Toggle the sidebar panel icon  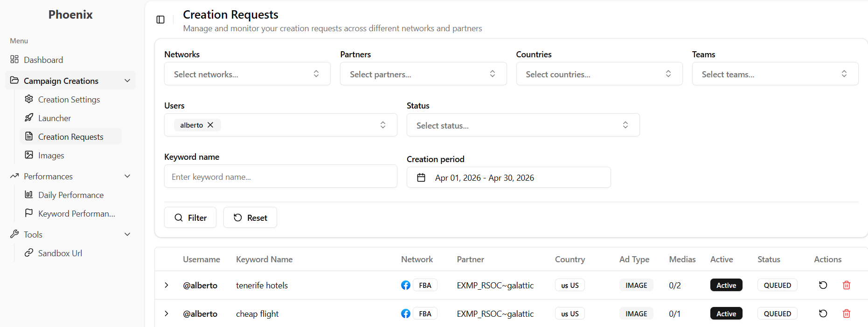[x=160, y=20]
